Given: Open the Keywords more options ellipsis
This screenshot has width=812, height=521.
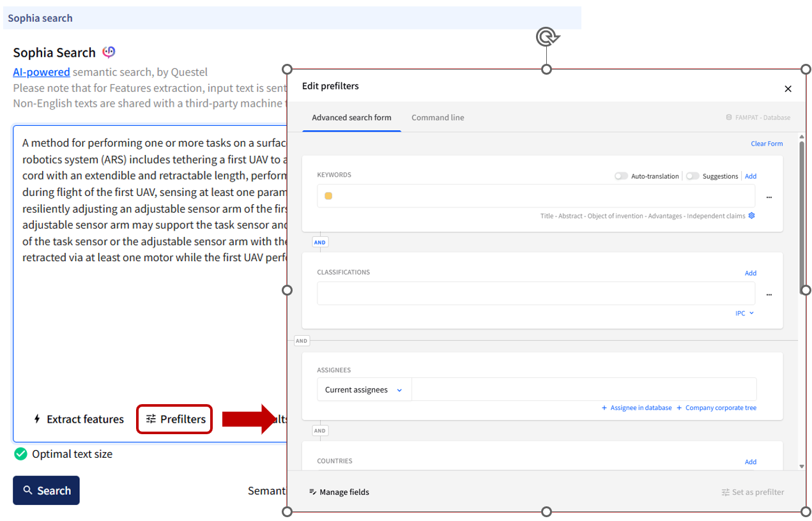Looking at the screenshot, I should coord(769,197).
